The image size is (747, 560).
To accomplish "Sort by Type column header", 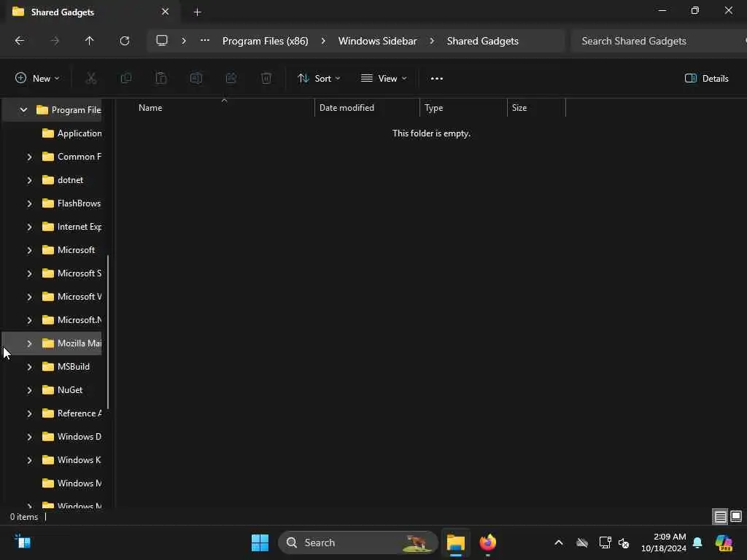I will (463, 108).
